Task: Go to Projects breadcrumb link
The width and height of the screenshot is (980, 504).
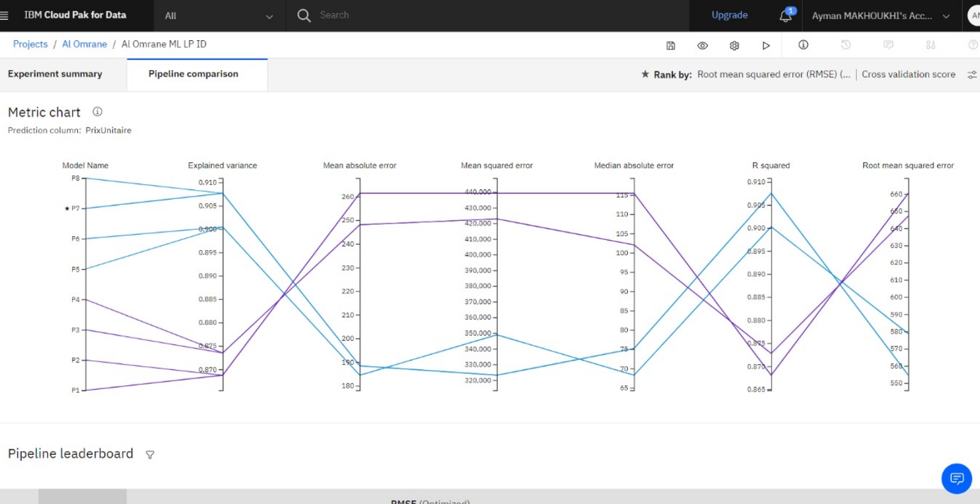Action: pyautogui.click(x=30, y=44)
